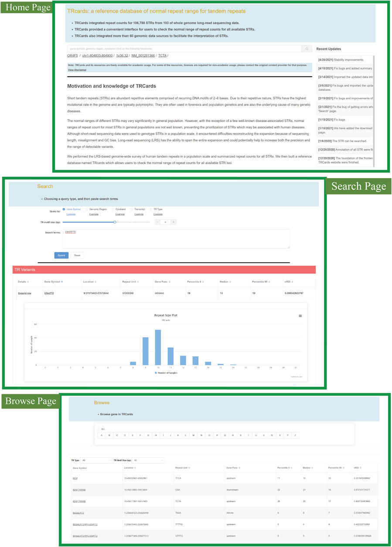The width and height of the screenshot is (392, 547).
Task: Select the Gene Symbol query radio button
Action: pos(64,209)
